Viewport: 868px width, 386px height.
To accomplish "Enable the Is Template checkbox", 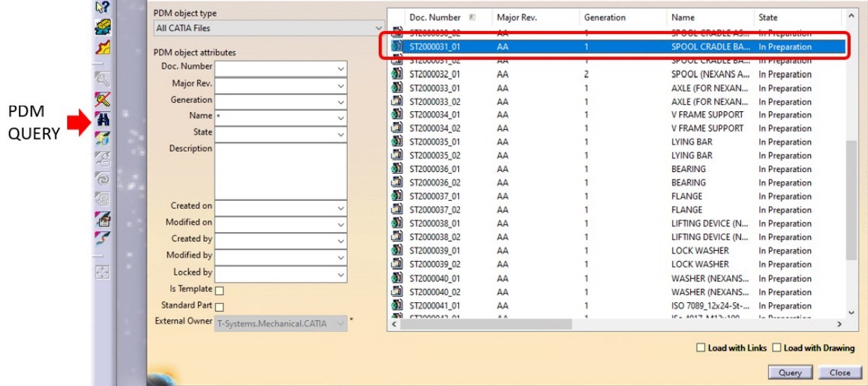I will 220,291.
